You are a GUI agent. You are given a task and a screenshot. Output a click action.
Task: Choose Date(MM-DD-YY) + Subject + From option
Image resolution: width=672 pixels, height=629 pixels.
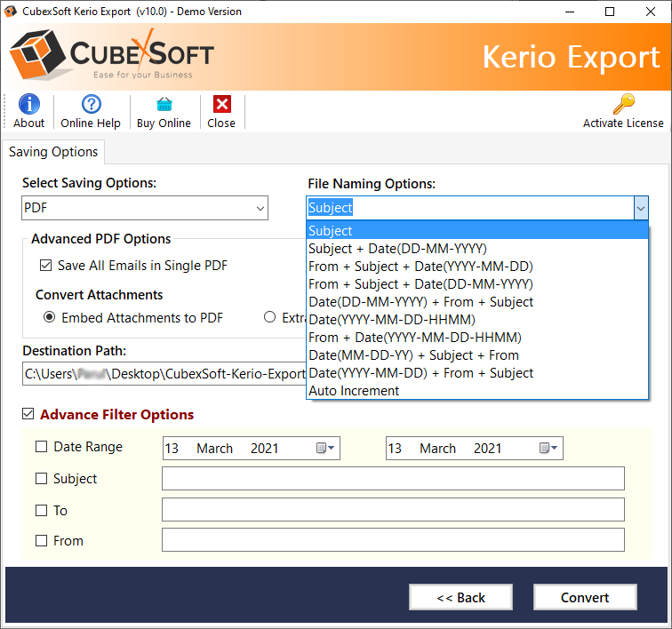tap(477, 355)
